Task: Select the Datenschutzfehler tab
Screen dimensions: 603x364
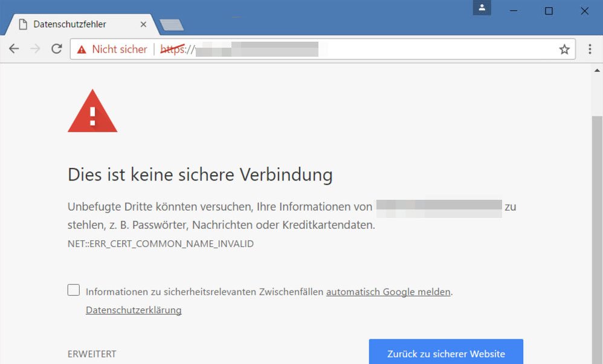Action: point(69,25)
